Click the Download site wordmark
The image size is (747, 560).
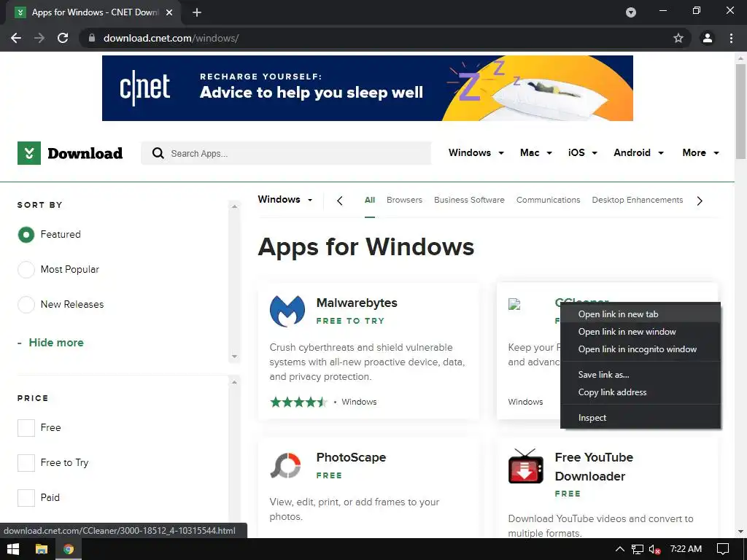(85, 153)
